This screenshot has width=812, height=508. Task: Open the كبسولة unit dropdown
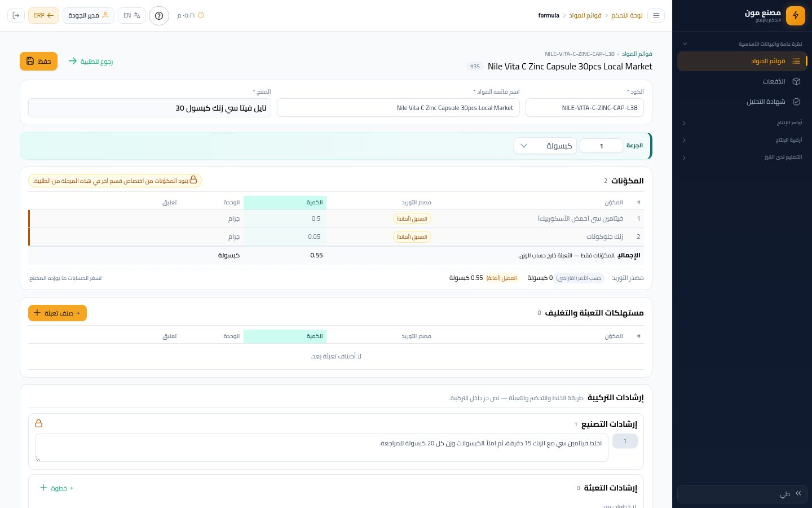[545, 146]
